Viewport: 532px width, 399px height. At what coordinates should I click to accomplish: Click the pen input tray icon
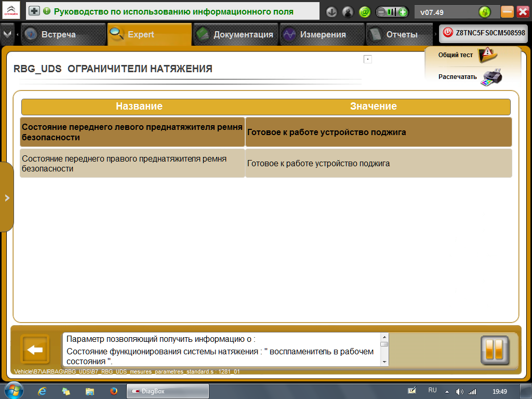point(412,391)
